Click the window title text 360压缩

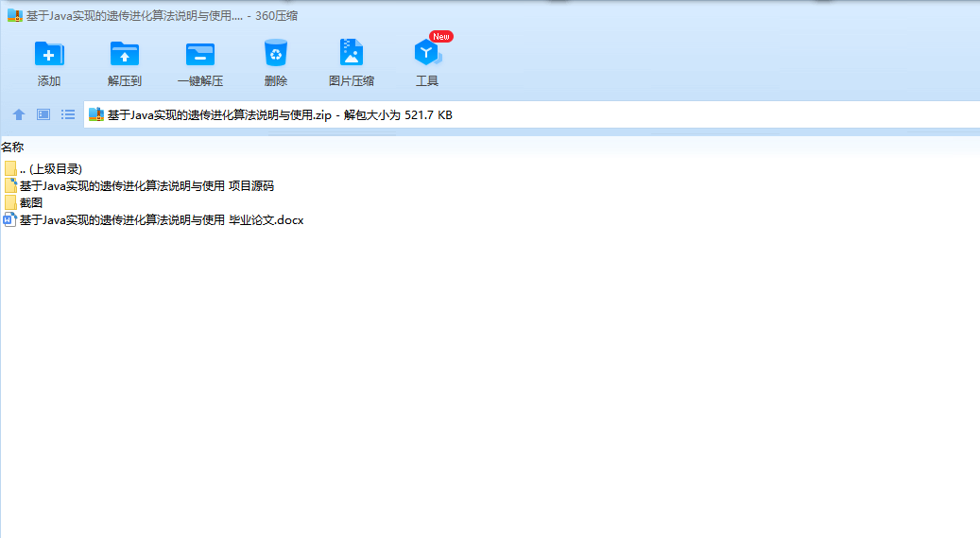276,16
